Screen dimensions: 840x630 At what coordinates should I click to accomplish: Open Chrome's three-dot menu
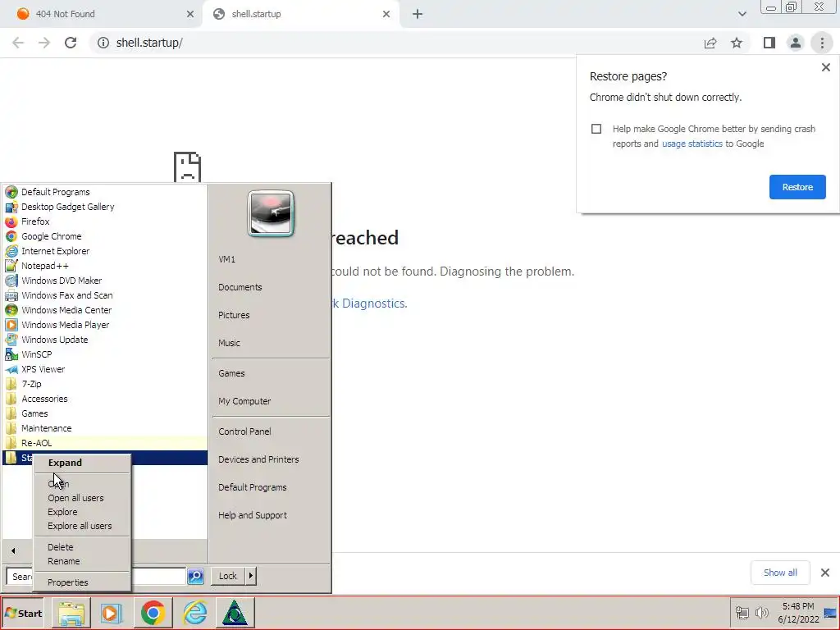pyautogui.click(x=822, y=43)
